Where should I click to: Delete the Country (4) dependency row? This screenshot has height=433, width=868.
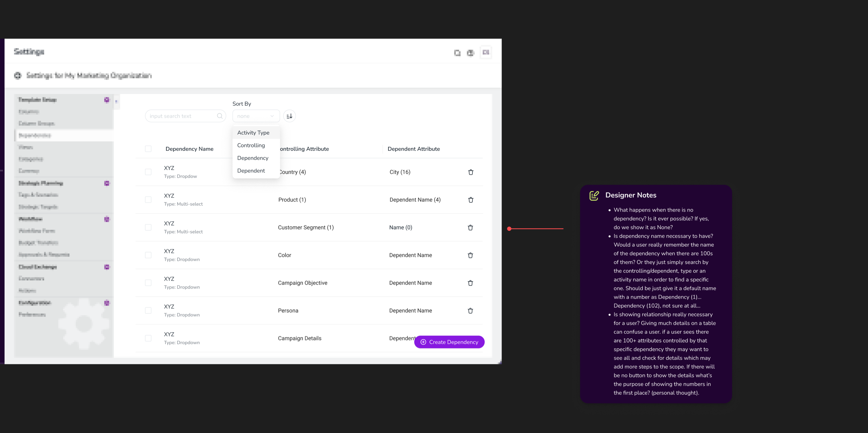pyautogui.click(x=471, y=172)
